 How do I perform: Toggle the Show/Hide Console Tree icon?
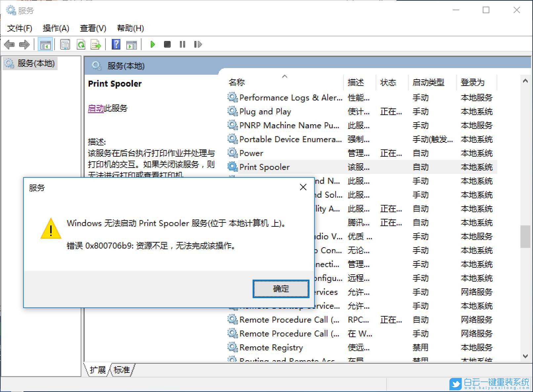pyautogui.click(x=45, y=44)
